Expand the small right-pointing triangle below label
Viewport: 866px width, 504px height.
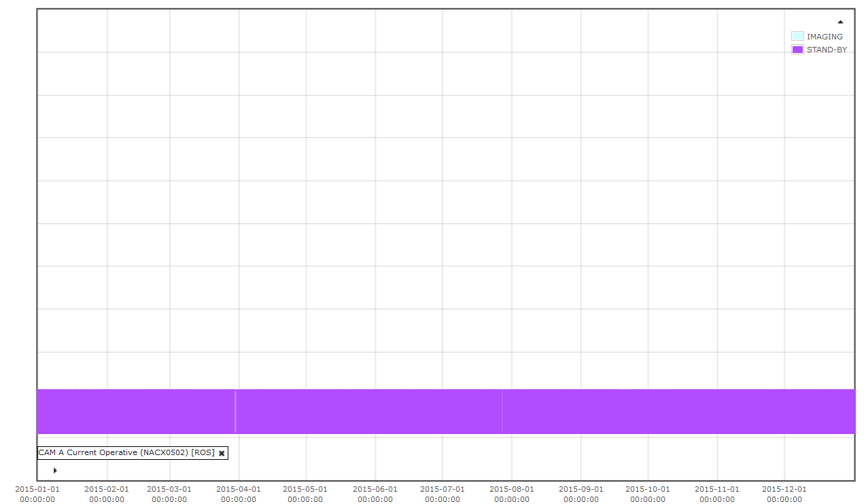[x=55, y=470]
